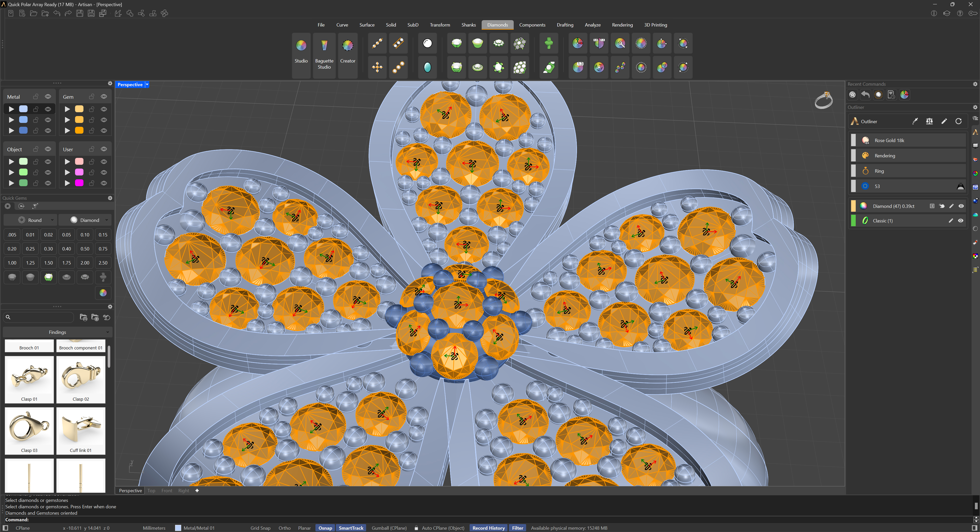The height and width of the screenshot is (532, 980).
Task: Click the balance scale icon in Outliner
Action: (x=929, y=121)
